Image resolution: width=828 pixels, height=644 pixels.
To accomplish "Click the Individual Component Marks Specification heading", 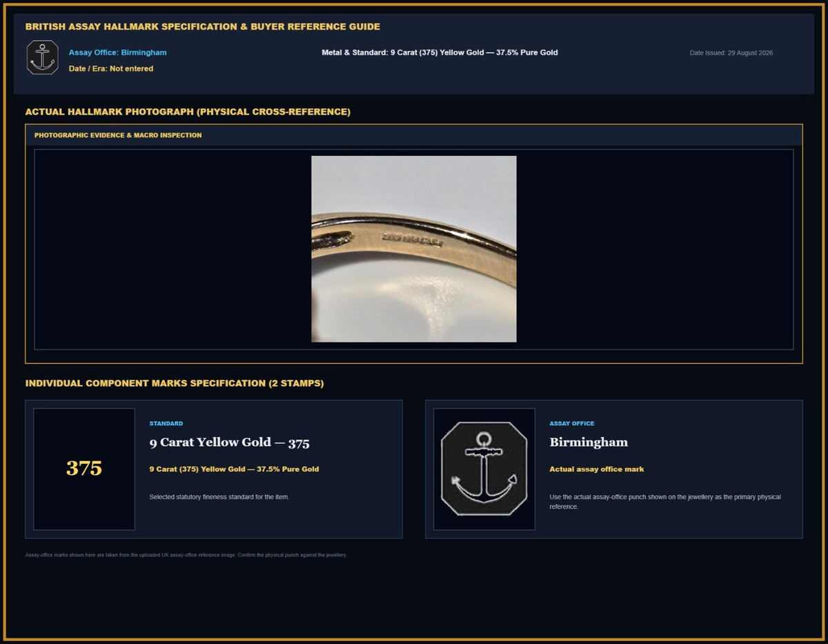I will tap(175, 383).
